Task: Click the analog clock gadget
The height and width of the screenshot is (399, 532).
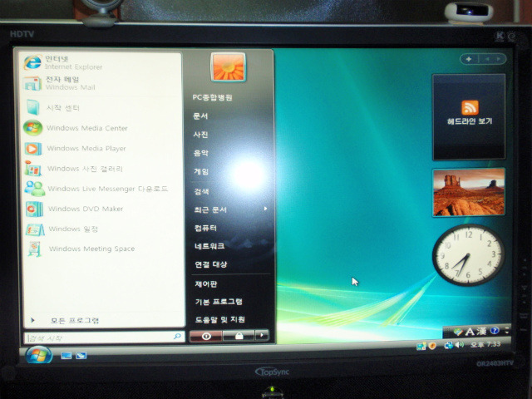Action: (x=469, y=255)
